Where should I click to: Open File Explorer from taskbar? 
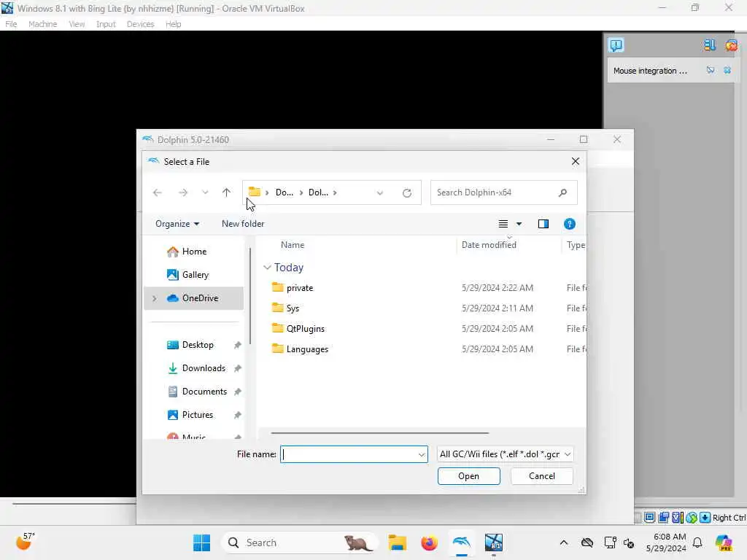(397, 542)
